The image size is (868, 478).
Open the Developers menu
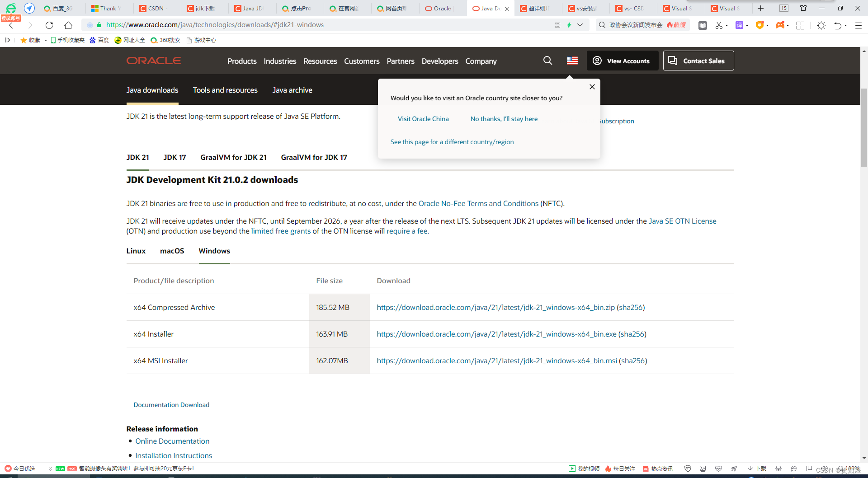coord(440,61)
